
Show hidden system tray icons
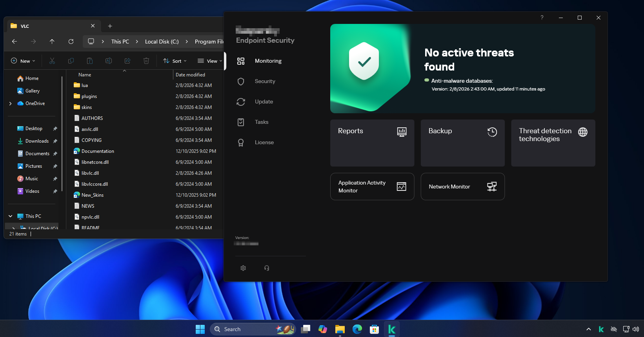tap(589, 329)
